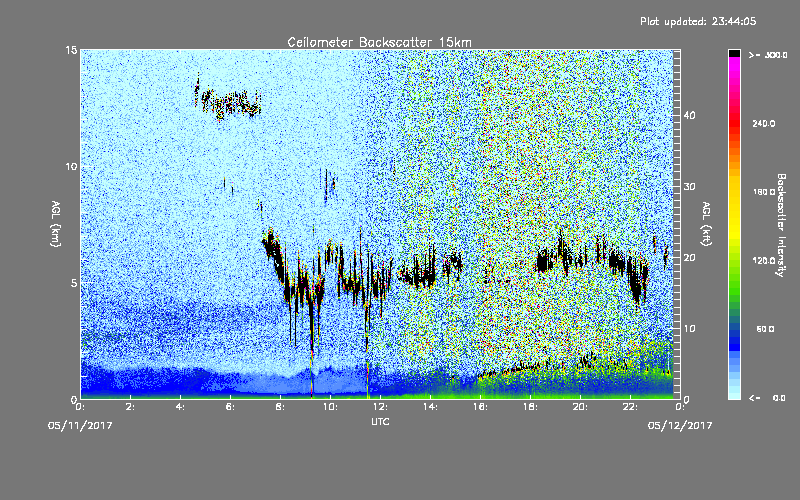Click the 'AGL (km)' left axis label

[56, 223]
